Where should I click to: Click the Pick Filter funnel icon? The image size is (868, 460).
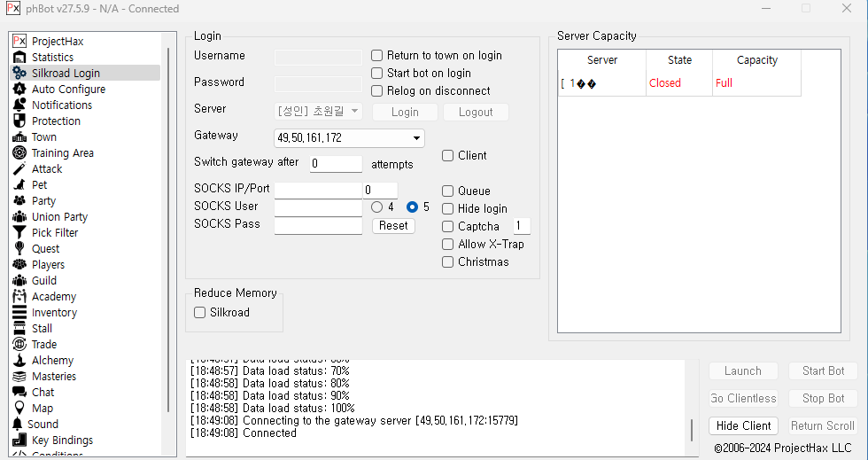[19, 233]
